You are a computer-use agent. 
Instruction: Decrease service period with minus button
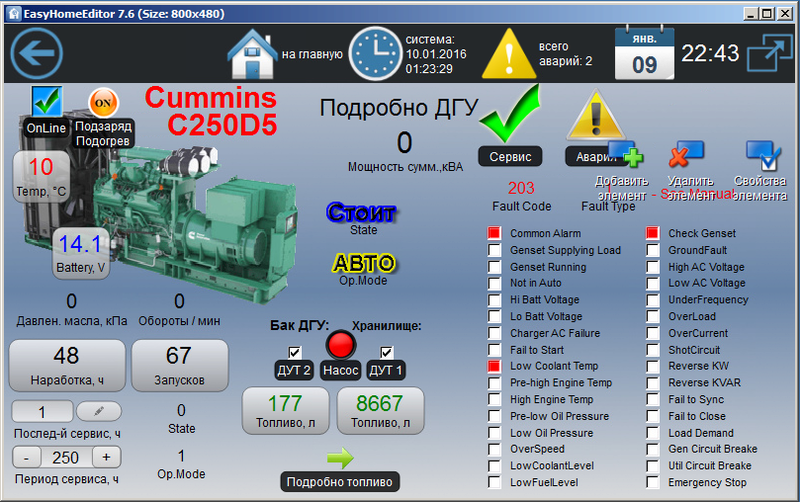click(26, 457)
